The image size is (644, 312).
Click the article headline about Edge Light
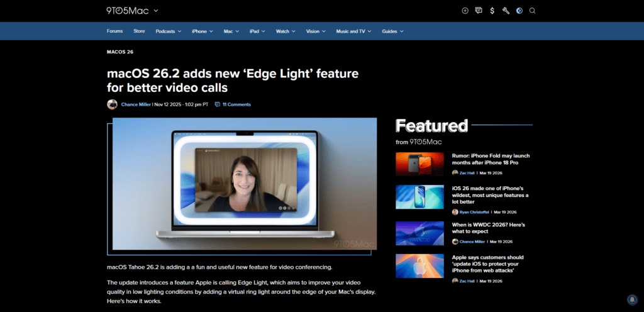point(233,81)
